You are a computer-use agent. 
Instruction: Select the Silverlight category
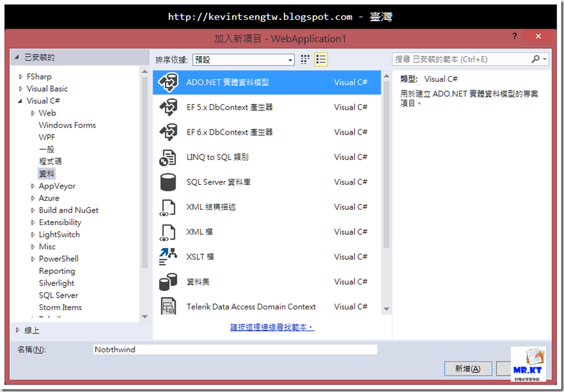coord(57,283)
